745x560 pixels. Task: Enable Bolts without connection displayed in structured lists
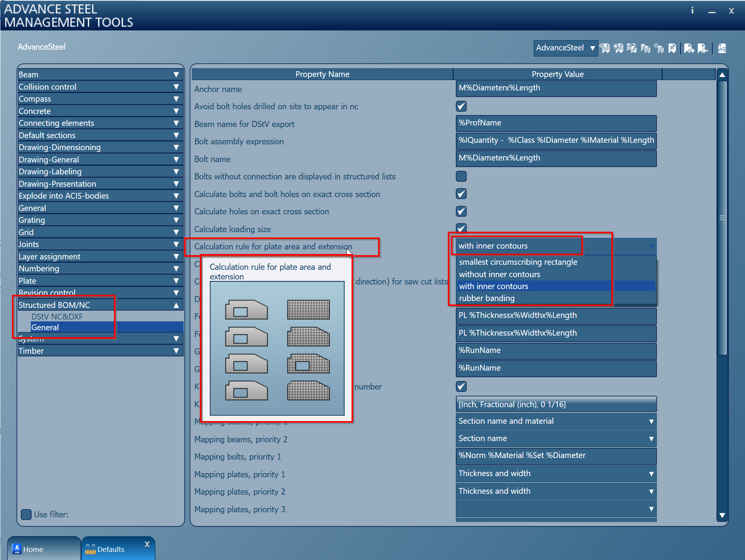coord(461,176)
